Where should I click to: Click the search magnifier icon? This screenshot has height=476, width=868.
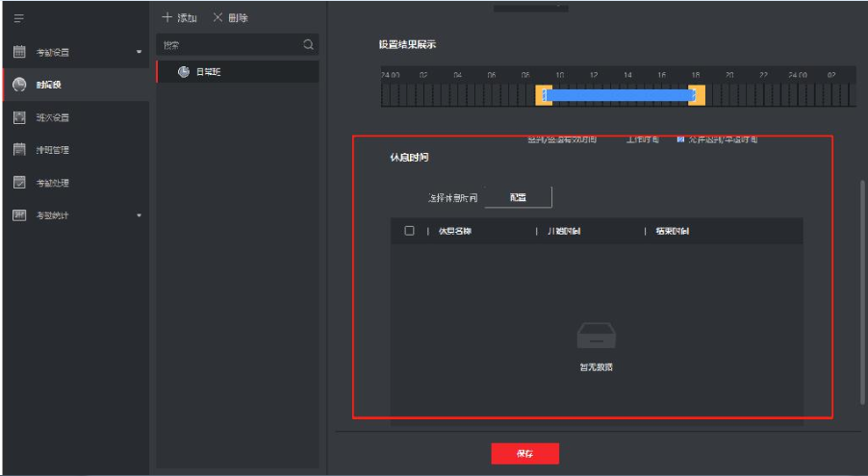[x=308, y=45]
